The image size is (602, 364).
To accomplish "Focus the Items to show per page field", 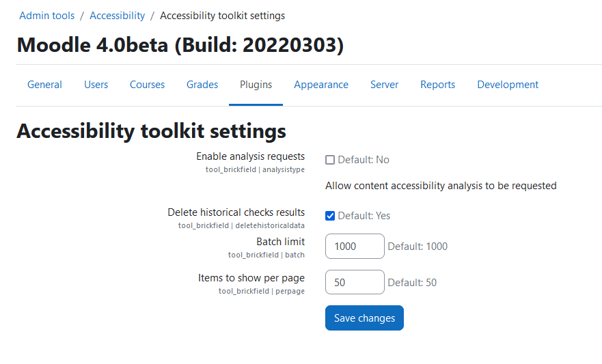I will [355, 282].
